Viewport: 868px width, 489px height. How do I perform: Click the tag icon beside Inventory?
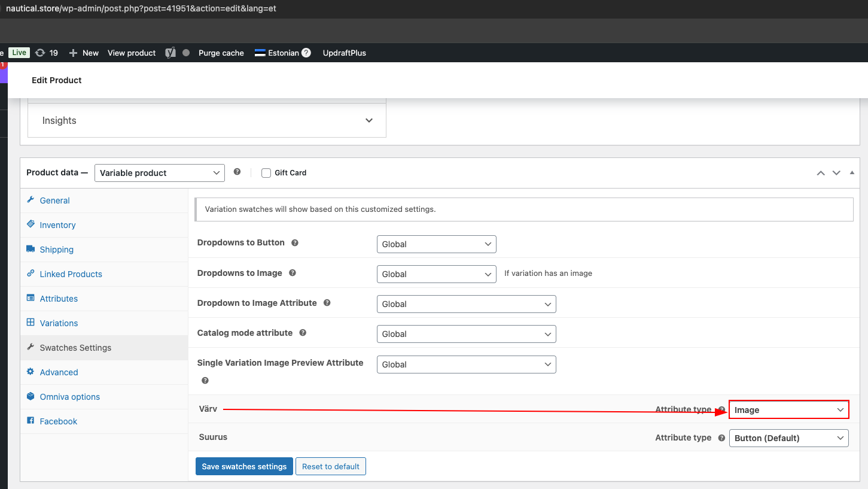[31, 224]
